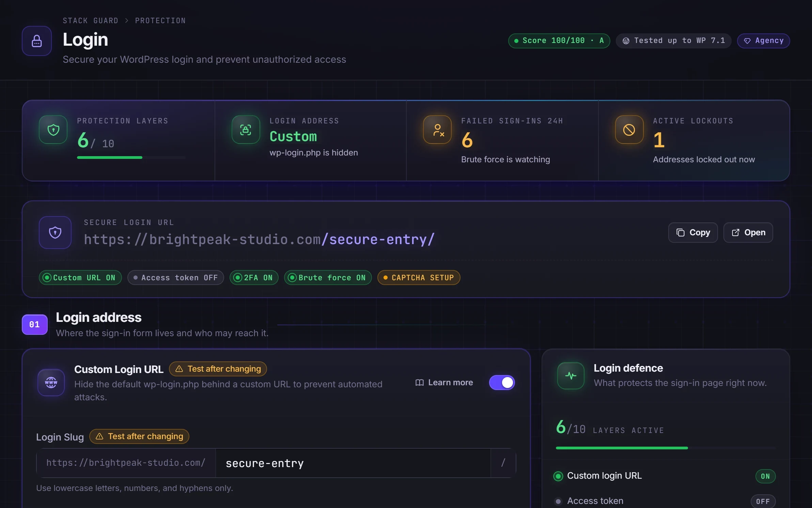This screenshot has height=508, width=812.
Task: Click the 01 section number badge
Action: tap(35, 325)
